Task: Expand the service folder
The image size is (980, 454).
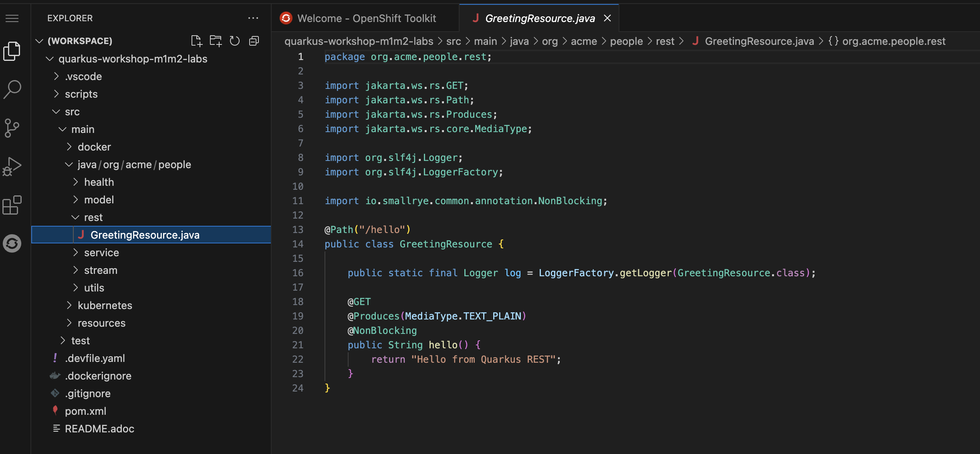Action: 101,252
